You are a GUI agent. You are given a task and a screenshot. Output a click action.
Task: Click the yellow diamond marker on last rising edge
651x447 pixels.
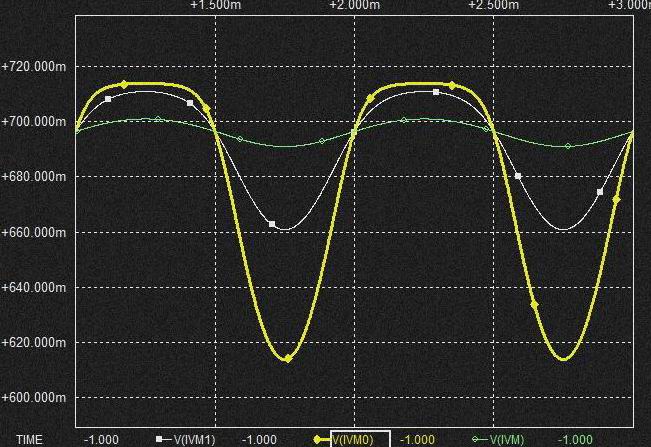pyautogui.click(x=616, y=200)
